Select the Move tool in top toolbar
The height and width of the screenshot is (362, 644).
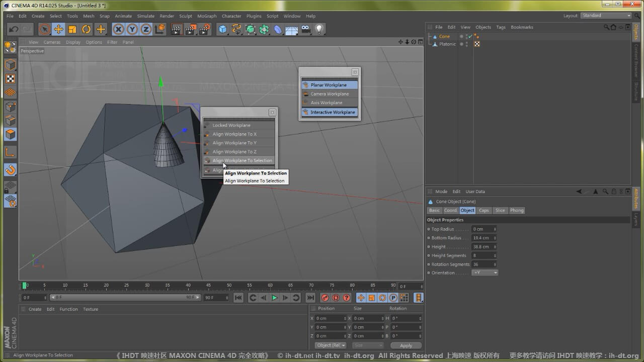(x=58, y=29)
